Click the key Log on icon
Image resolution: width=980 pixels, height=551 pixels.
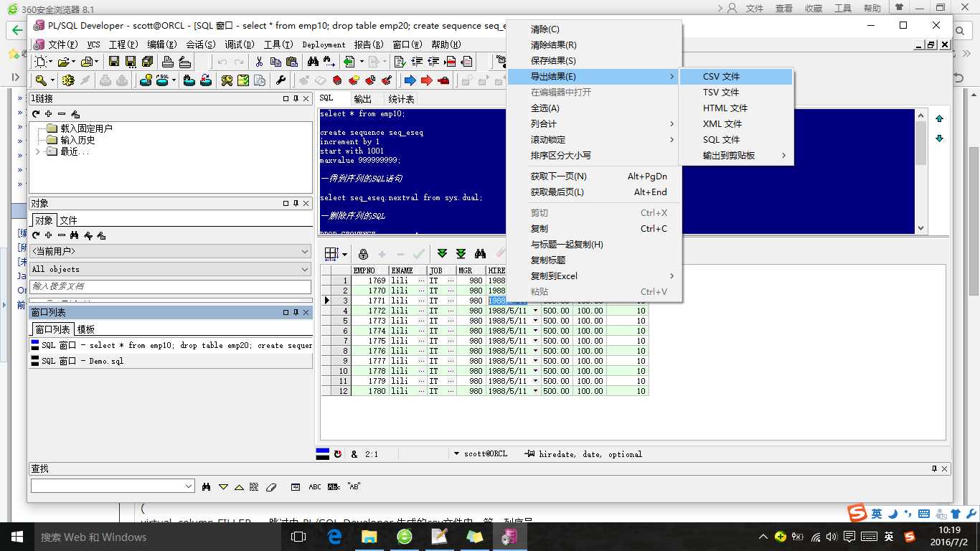(x=42, y=80)
